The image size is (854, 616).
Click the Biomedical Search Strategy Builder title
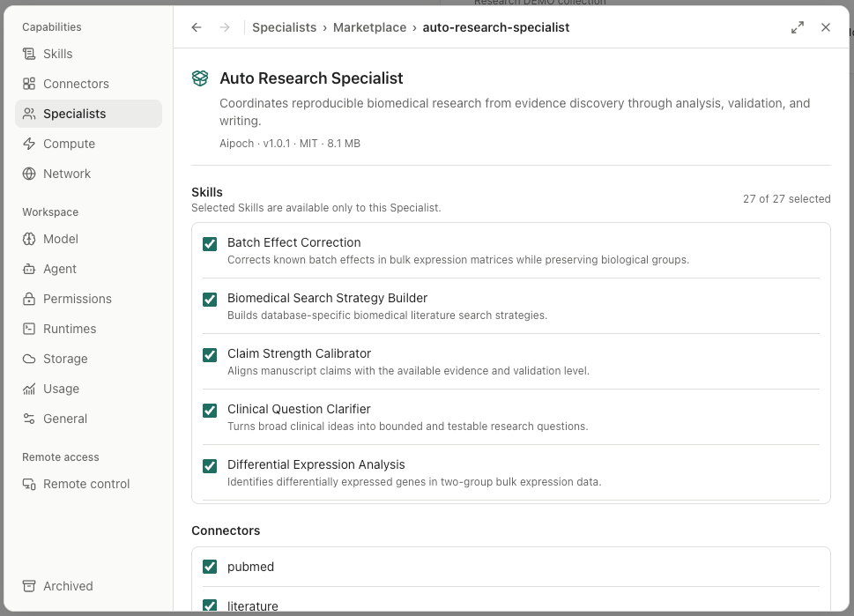327,298
